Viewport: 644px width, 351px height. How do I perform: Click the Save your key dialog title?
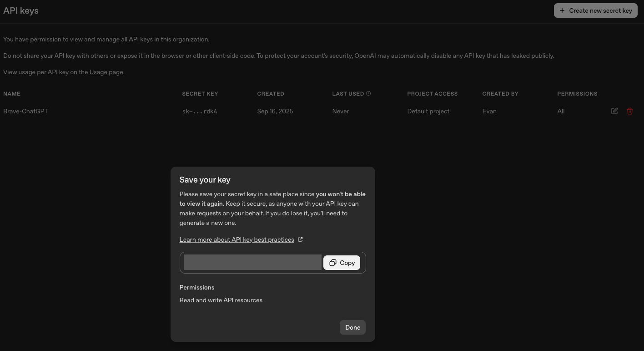[205, 180]
